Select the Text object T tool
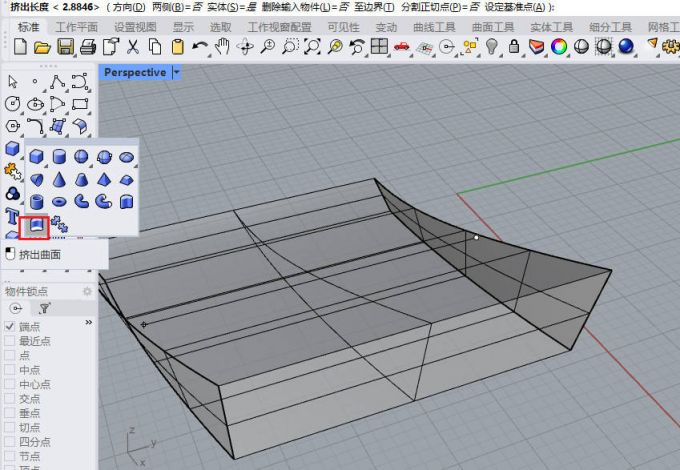The width and height of the screenshot is (680, 470). pyautogui.click(x=12, y=215)
